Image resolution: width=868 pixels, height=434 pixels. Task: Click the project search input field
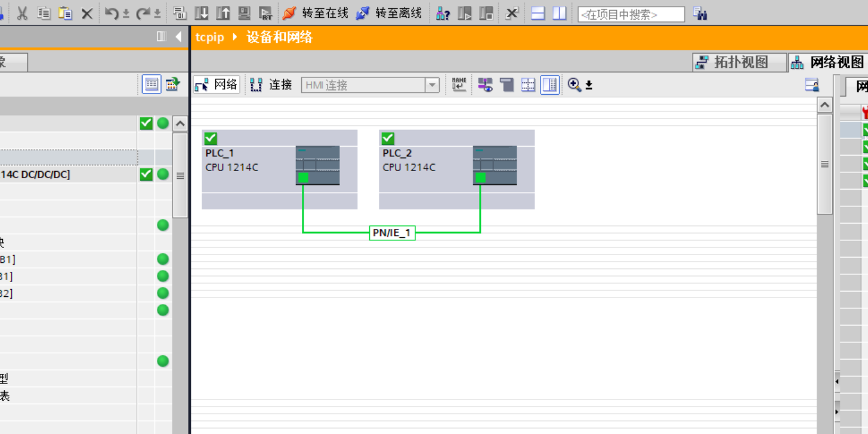tap(631, 14)
